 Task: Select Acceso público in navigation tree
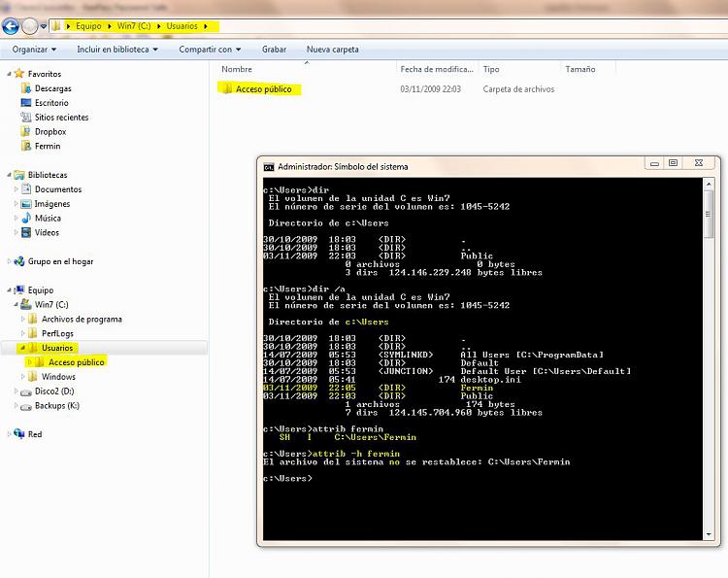[76, 362]
